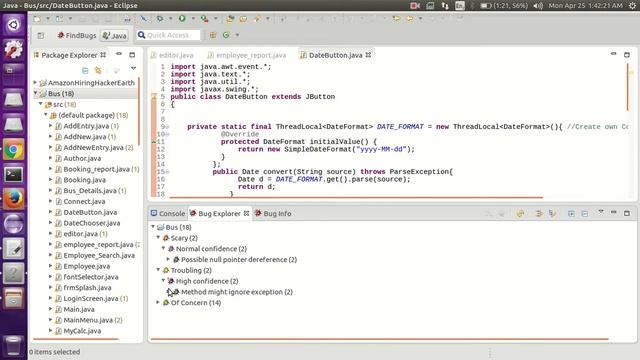Open DateButton.java in Package Explorer
This screenshot has width=640, height=360.
click(x=90, y=212)
